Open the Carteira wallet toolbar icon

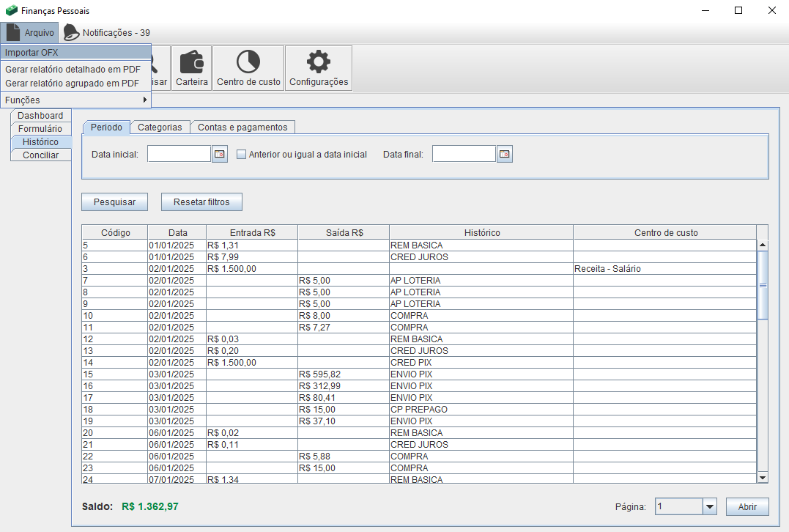coord(192,62)
